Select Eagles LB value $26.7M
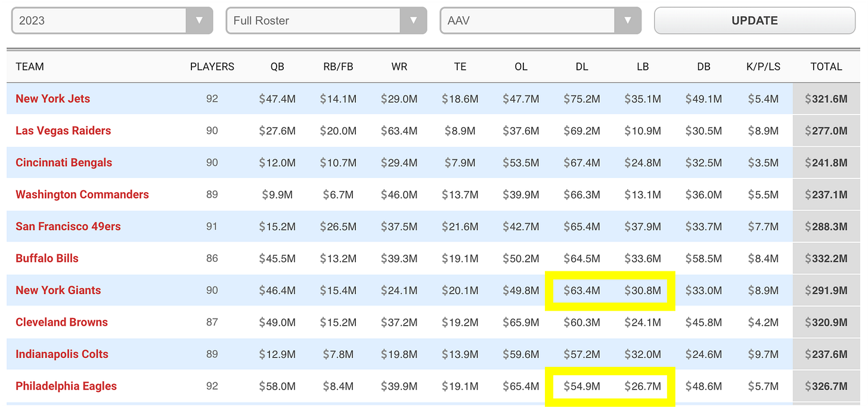The width and height of the screenshot is (868, 408). click(643, 386)
